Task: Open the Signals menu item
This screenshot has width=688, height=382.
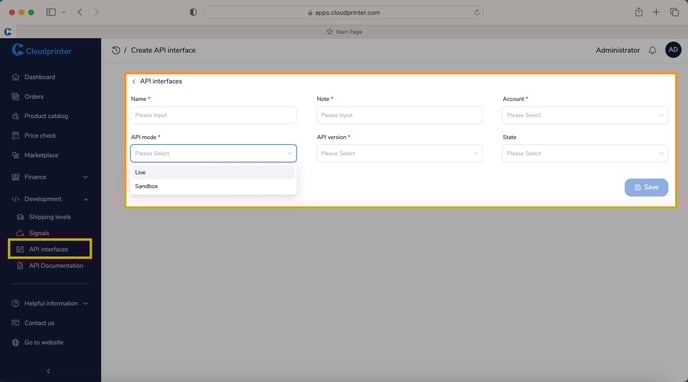Action: point(39,233)
